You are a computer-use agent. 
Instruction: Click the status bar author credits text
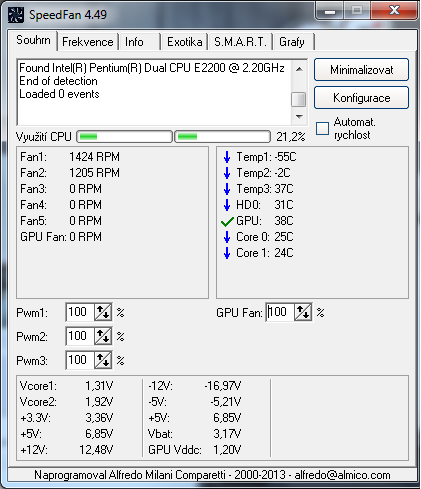point(212,475)
